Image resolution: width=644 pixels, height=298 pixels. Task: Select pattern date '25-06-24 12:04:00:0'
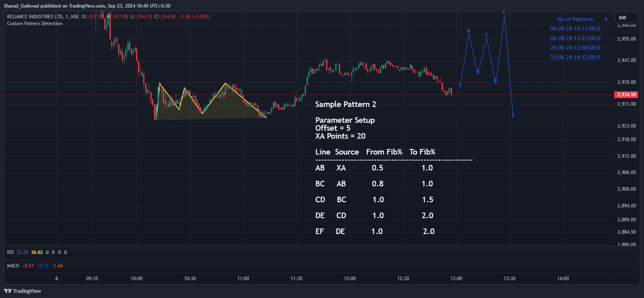(575, 48)
